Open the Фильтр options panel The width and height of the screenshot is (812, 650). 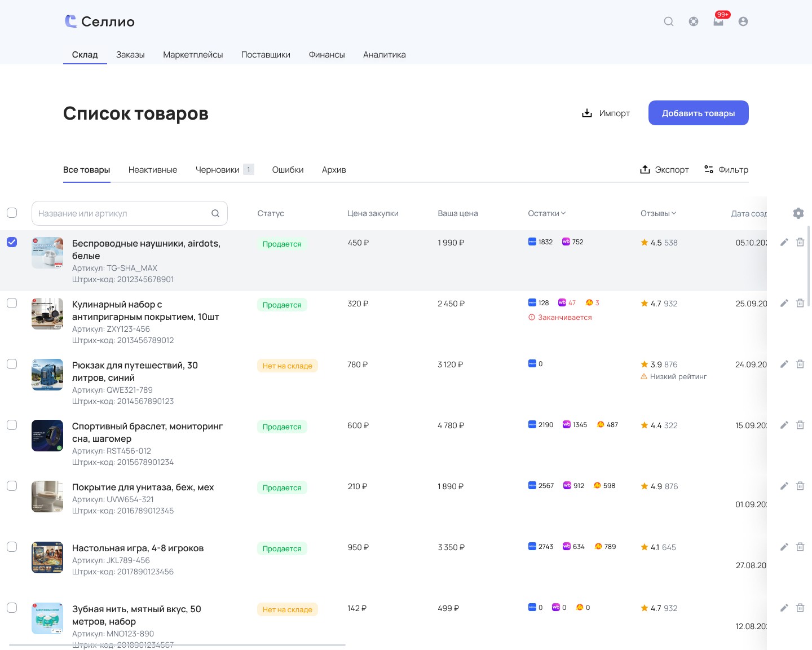click(x=726, y=169)
